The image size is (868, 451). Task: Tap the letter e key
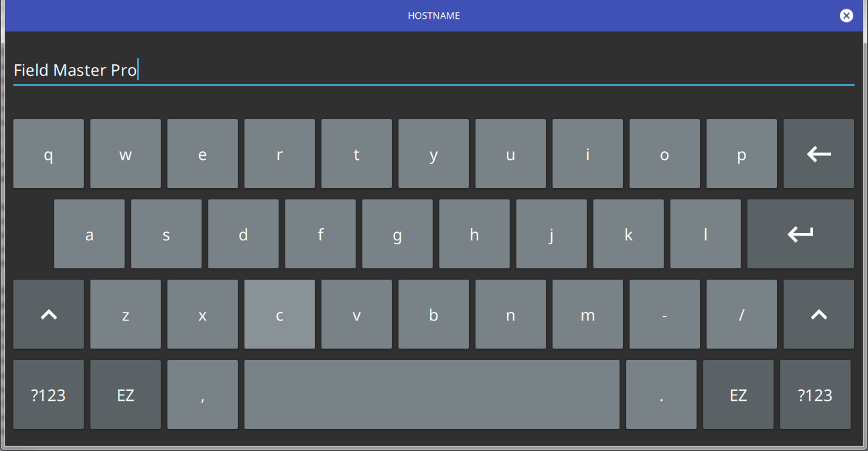point(202,154)
